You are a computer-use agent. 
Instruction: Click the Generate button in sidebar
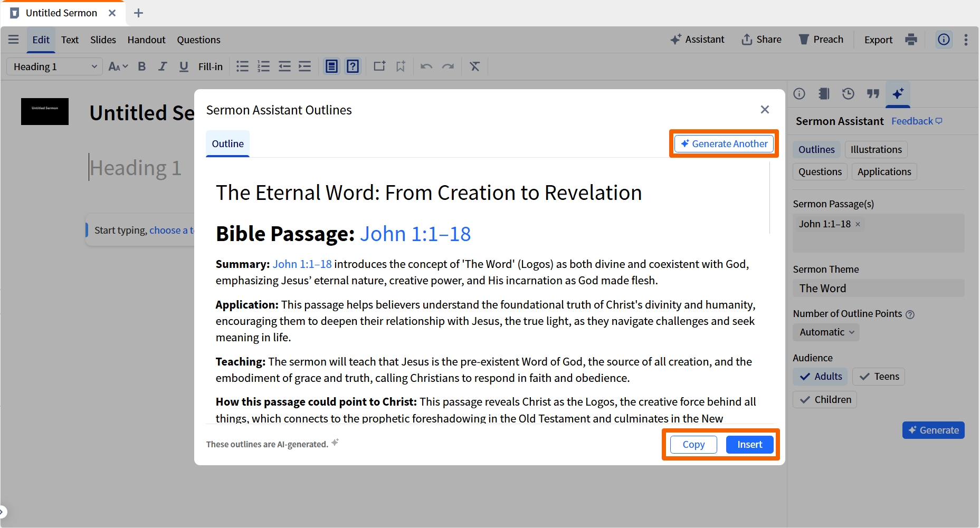pyautogui.click(x=934, y=430)
